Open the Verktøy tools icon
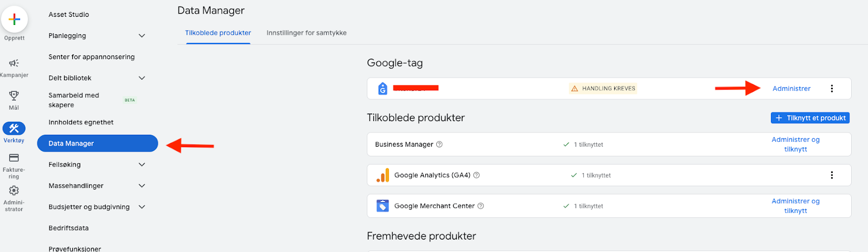Screen dimensions: 868x252 (x=14, y=128)
